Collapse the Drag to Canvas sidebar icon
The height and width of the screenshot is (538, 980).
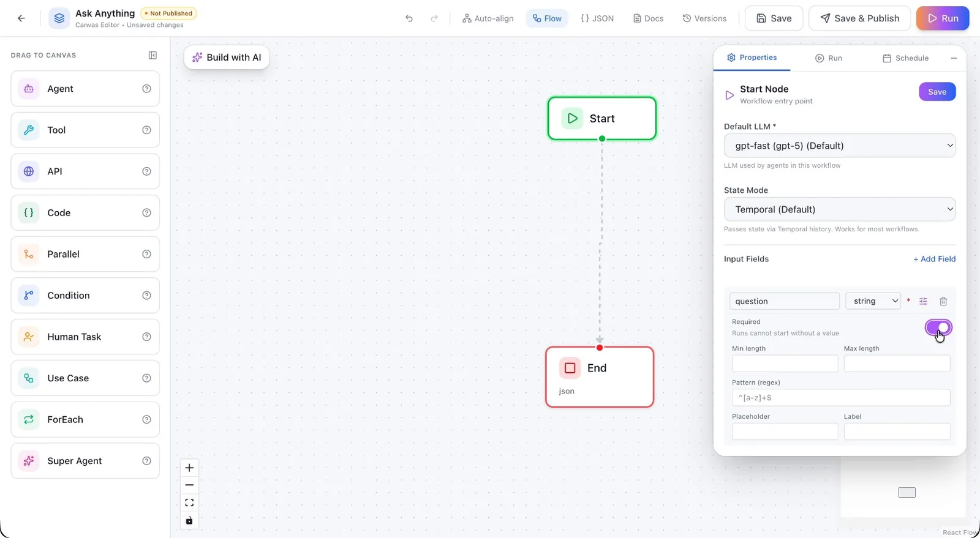coord(153,55)
